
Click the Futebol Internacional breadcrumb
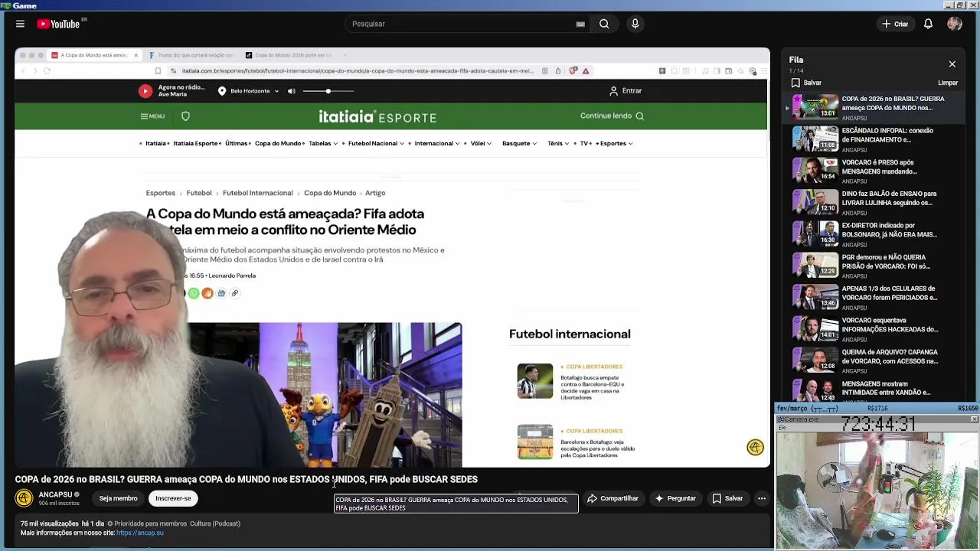tap(257, 193)
